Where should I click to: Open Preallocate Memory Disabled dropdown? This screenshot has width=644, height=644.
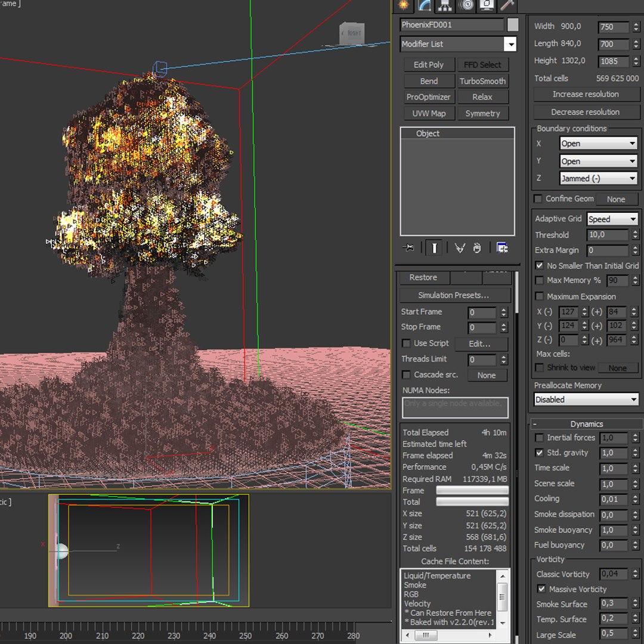586,399
